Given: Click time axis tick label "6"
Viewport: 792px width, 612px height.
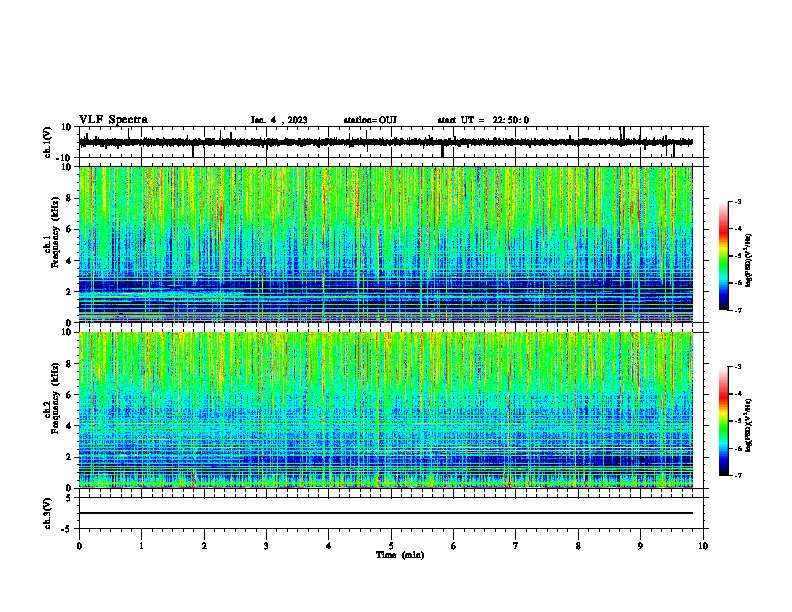Looking at the screenshot, I should pyautogui.click(x=454, y=546).
